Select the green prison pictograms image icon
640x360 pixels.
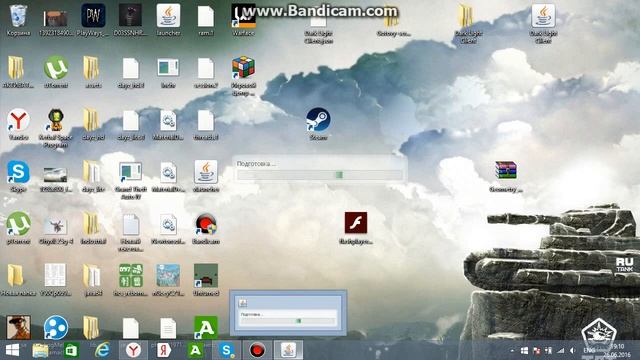pos(131,276)
